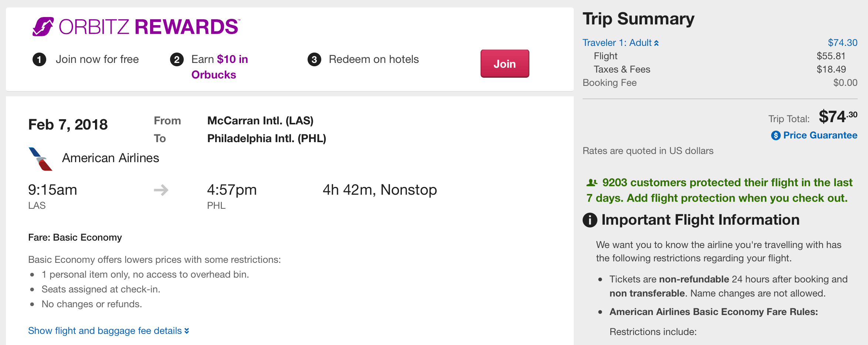Viewport: 868px width, 345px height.
Task: Click the green flight protection message
Action: coord(719,190)
